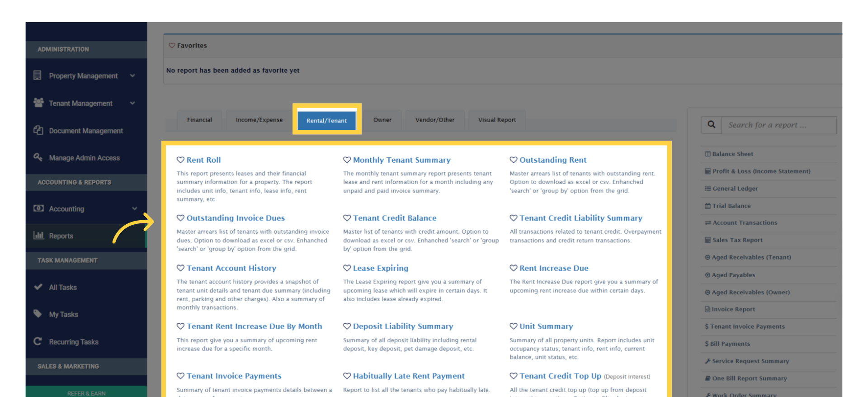Click the Profit & Loss calculator icon
868x397 pixels.
tap(708, 171)
